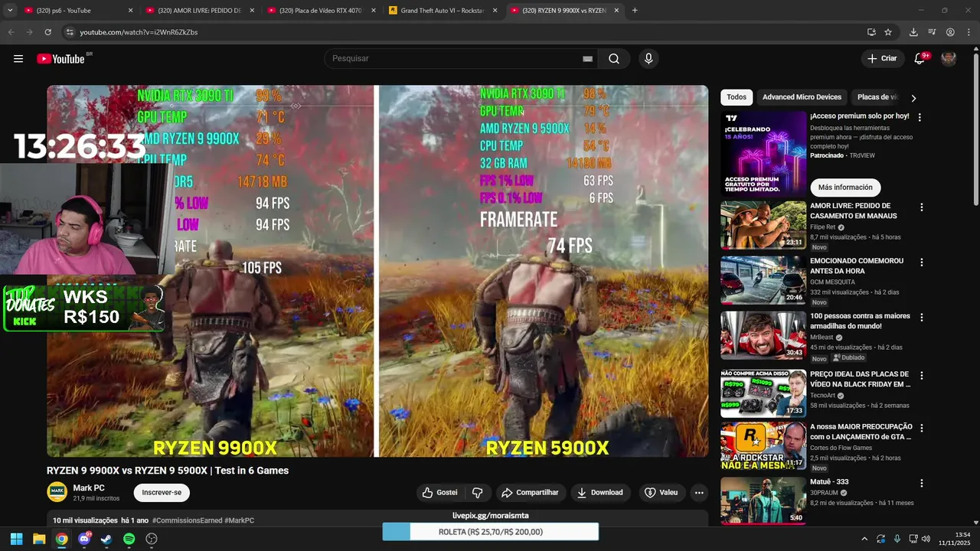Screen dimensions: 980x551
Task: Go back in Chrome navigation
Action: (x=11, y=32)
